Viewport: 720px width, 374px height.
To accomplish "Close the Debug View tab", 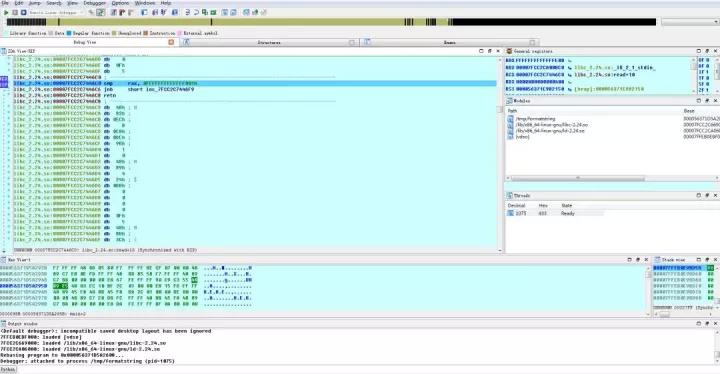I will [171, 42].
